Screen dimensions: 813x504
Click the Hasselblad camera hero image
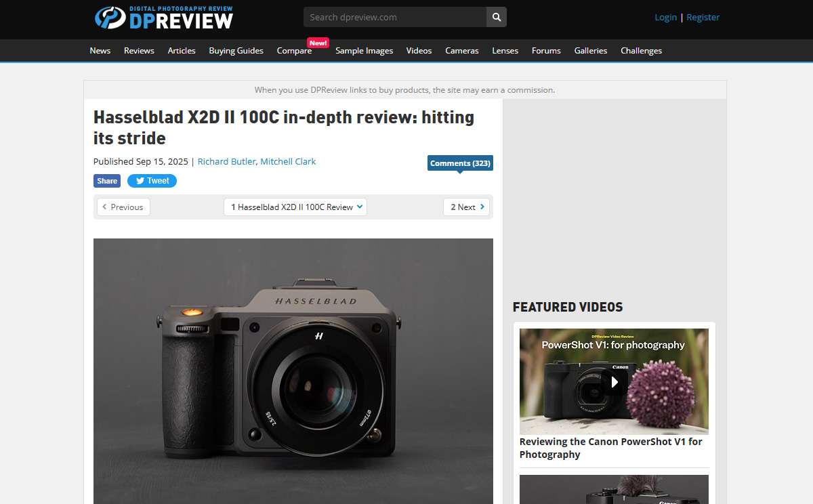[x=293, y=371]
